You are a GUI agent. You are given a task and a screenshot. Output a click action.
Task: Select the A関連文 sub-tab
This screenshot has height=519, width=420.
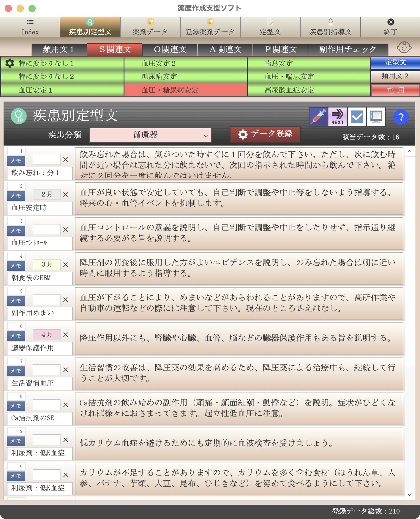[225, 50]
